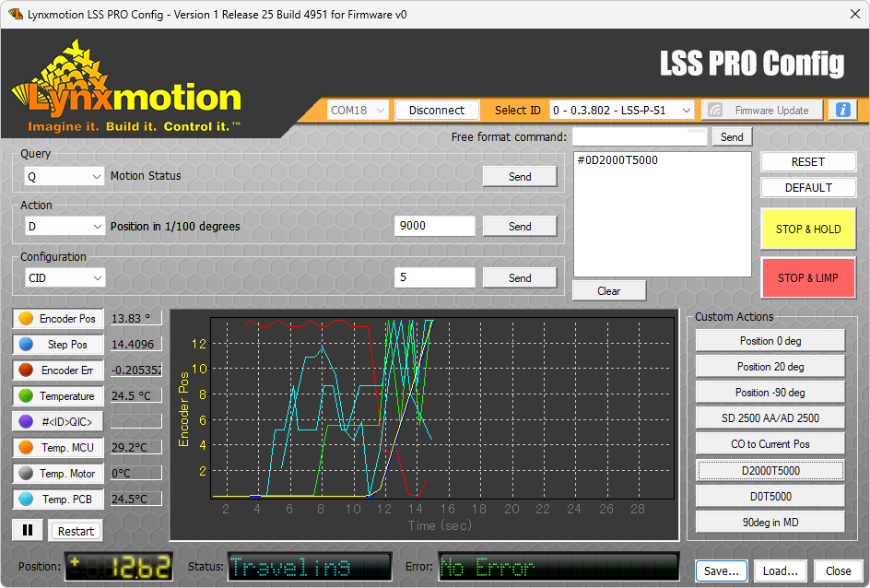Screen dimensions: 870x588
Task: Run custom action Position -90 deg
Action: point(770,393)
